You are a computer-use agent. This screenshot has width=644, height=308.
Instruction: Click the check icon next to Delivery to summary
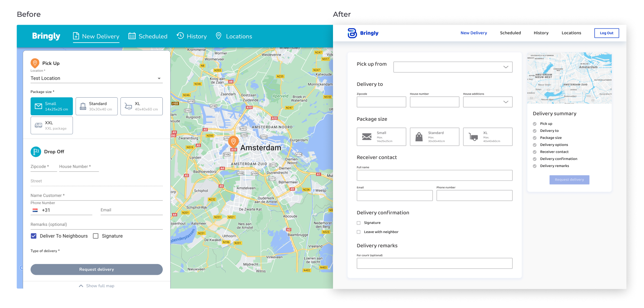(x=535, y=131)
